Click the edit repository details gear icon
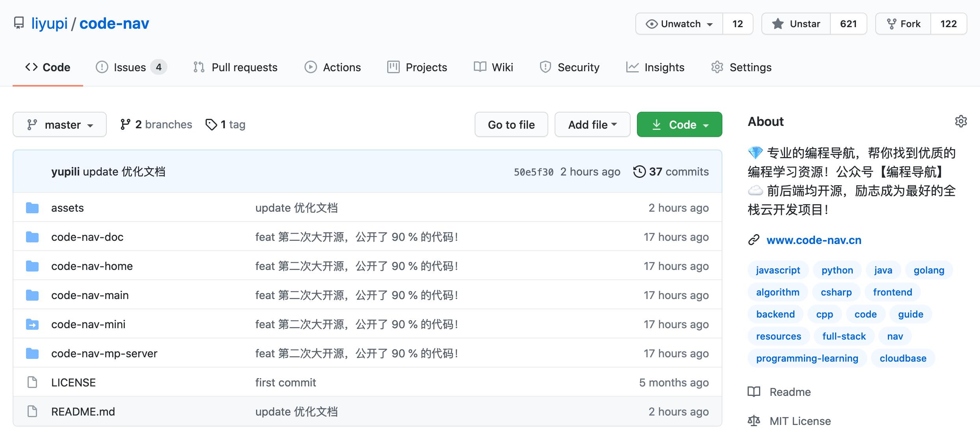Image resolution: width=980 pixels, height=436 pixels. click(961, 121)
